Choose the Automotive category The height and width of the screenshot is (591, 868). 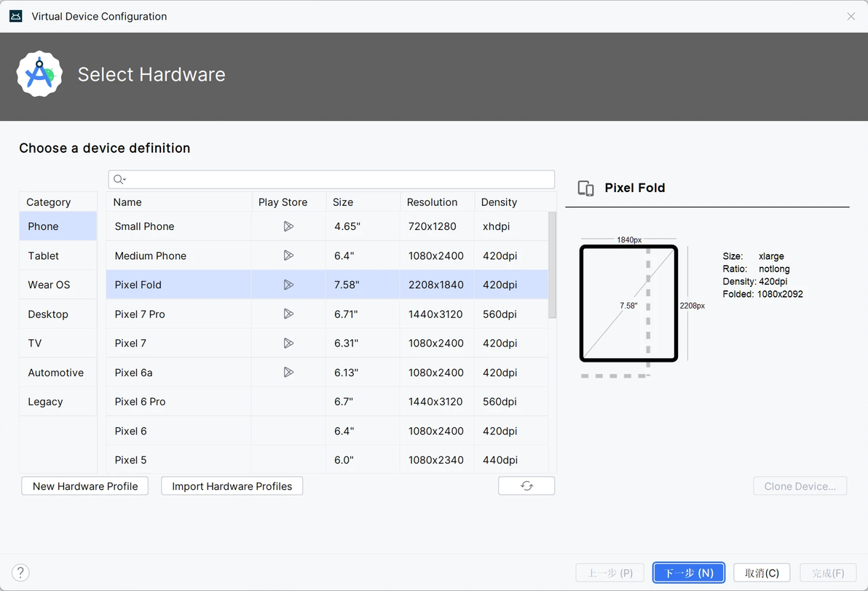pyautogui.click(x=55, y=373)
